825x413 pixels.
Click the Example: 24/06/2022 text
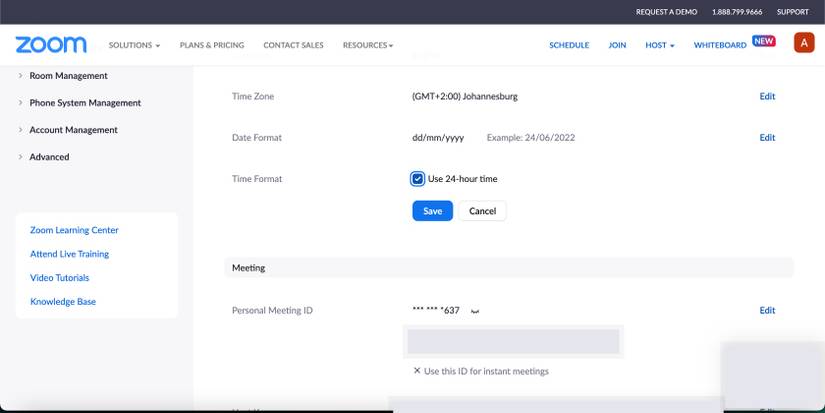coord(530,138)
